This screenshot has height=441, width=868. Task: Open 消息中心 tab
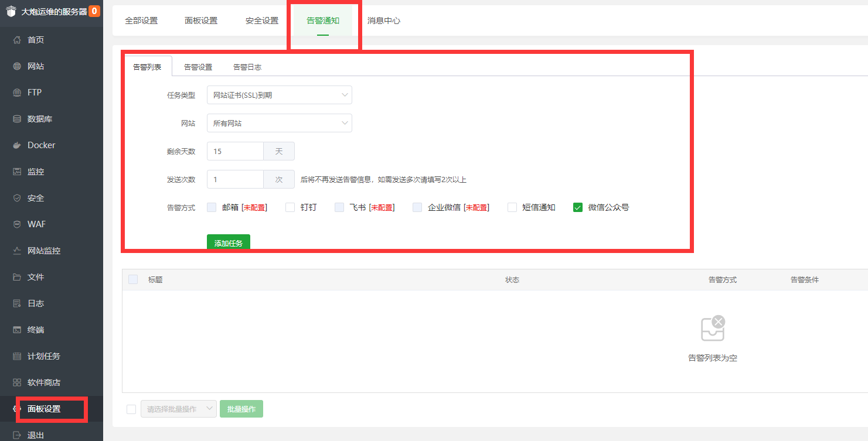[x=384, y=20]
